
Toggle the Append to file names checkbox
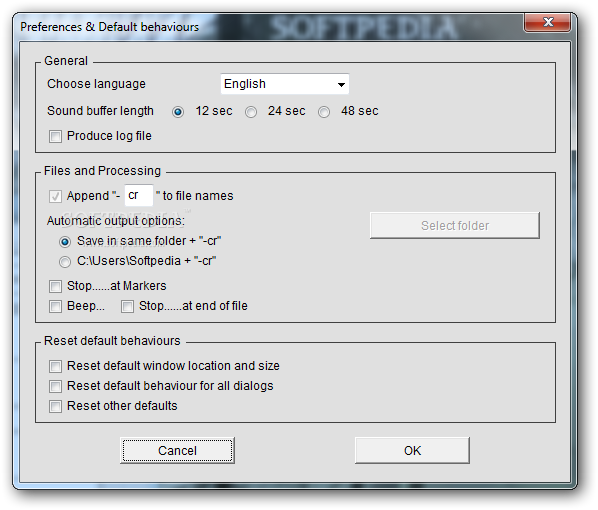click(55, 196)
